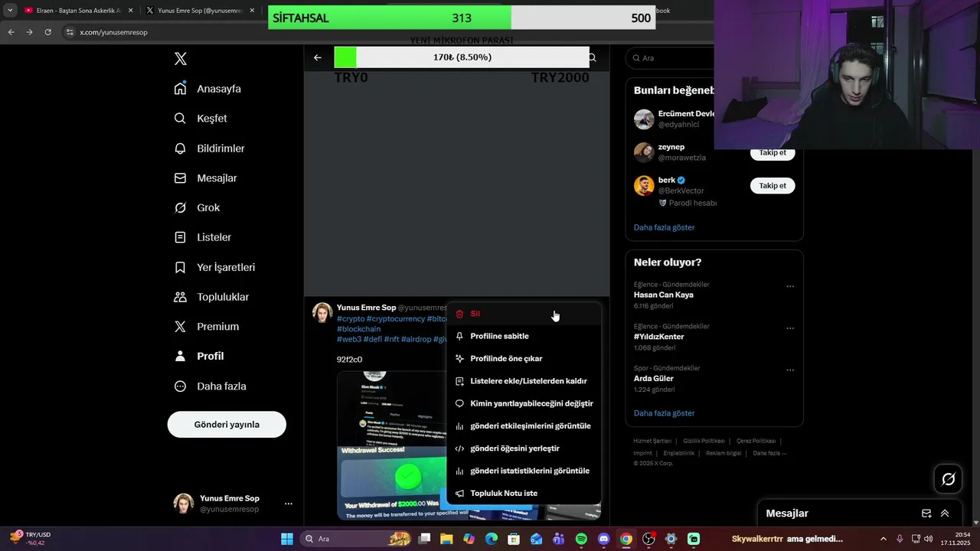Reload the page with browser refresh icon

tap(47, 32)
